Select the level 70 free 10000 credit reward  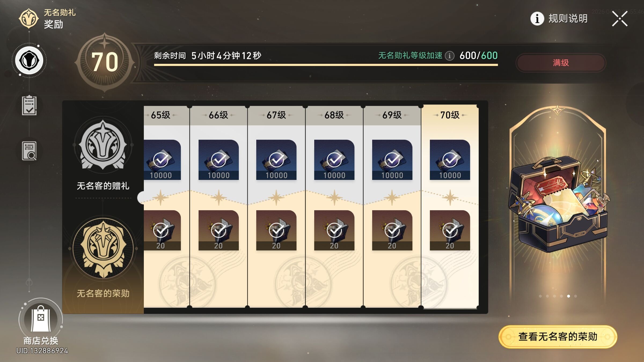450,160
